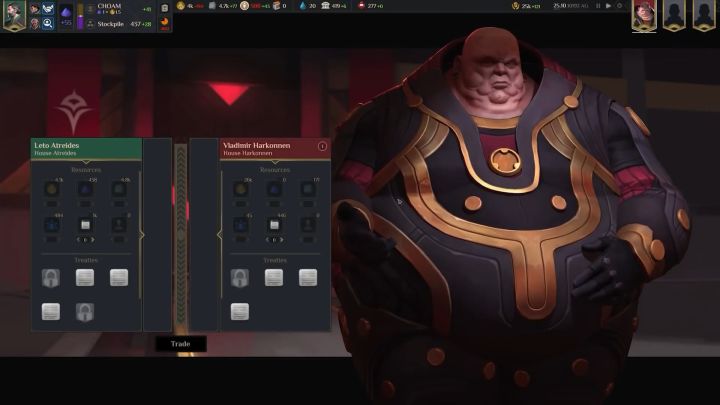Viewport: 720px width, 405px height.
Task: Pick treaty document beside Harkonnen lock
Action: 274,278
